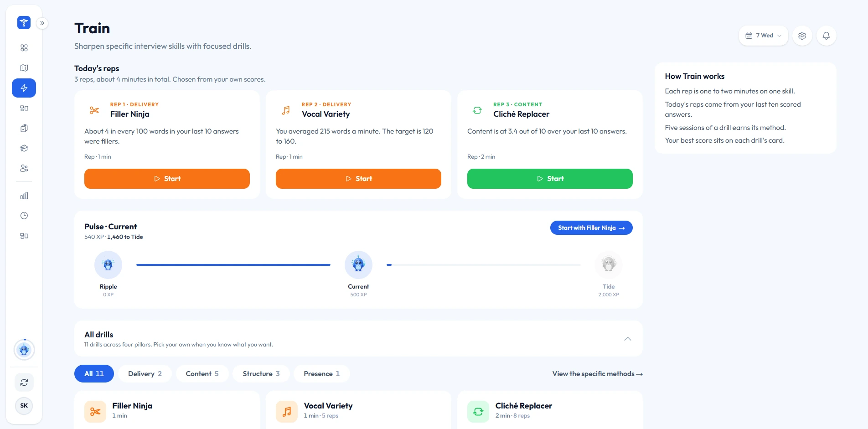Open the SK user profile avatar

click(24, 406)
